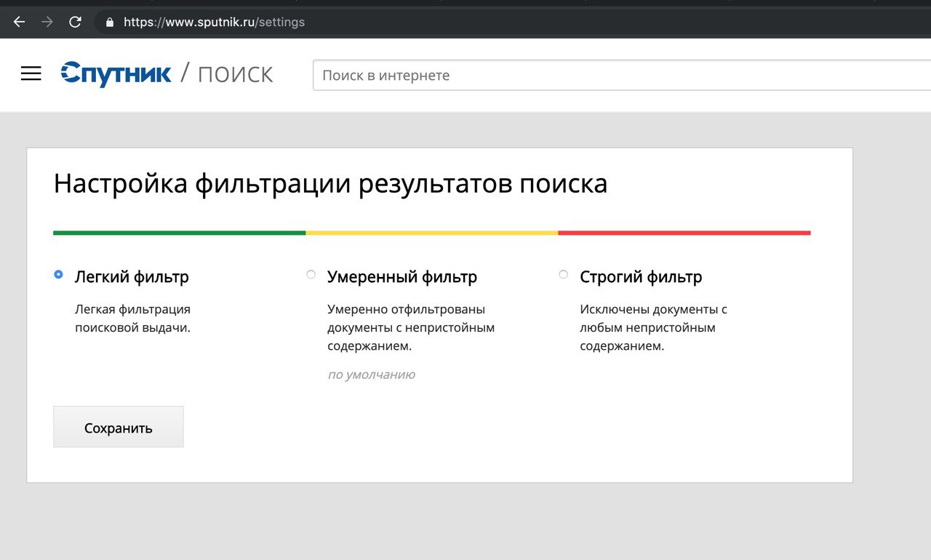
Task: Open the hamburger menu icon
Action: (31, 73)
